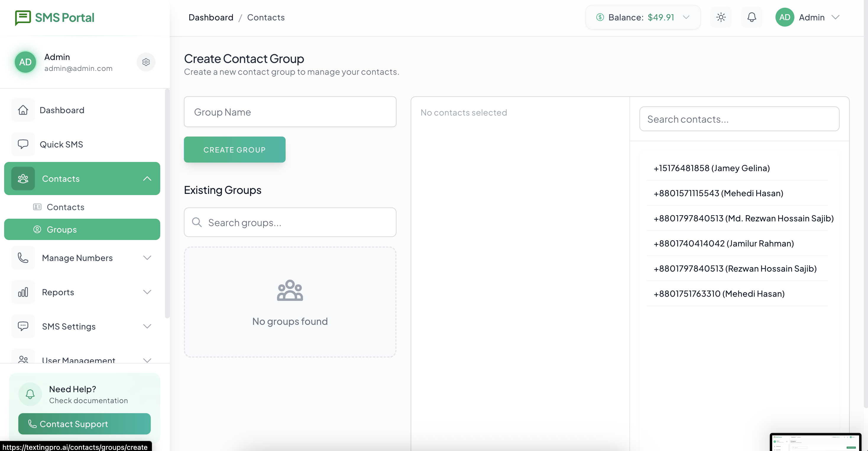Toggle light/dark theme sun icon
The width and height of the screenshot is (868, 451).
point(721,17)
